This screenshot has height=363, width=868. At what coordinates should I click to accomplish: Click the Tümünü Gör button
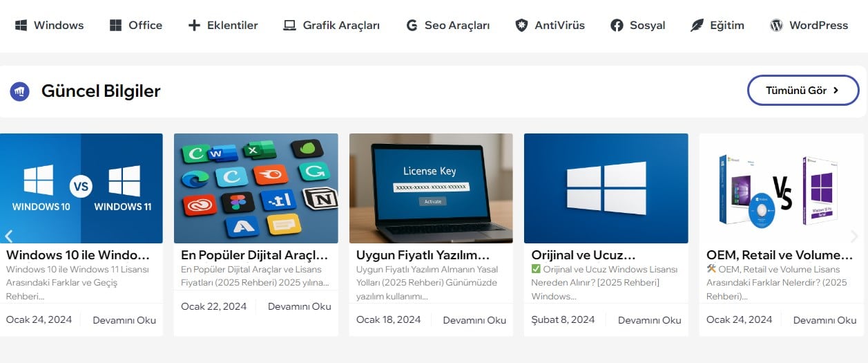coord(803,91)
